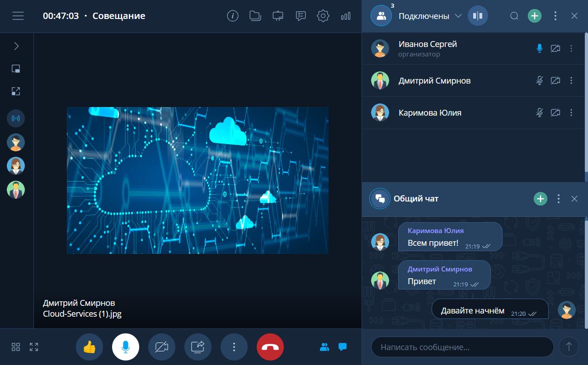Click the send message arrow button
Viewport: 588px width, 365px height.
pos(569,347)
